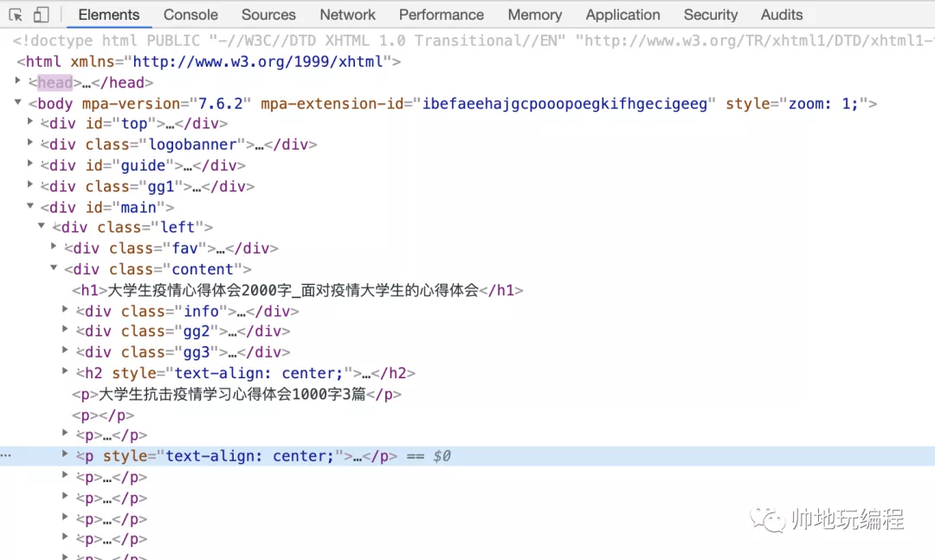Switch to the Security tab
Image resolution: width=935 pixels, height=560 pixels.
pos(710,15)
